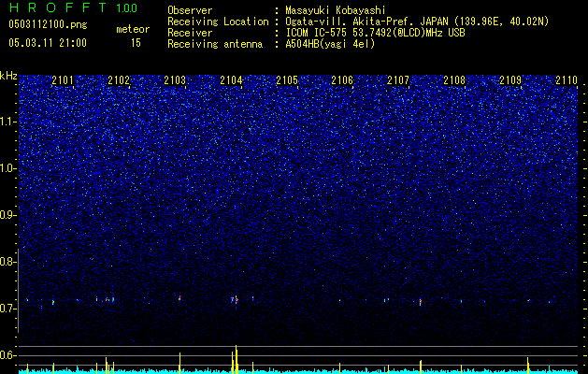The height and width of the screenshot is (374, 588).
Task: Click the Observer field label
Action: coord(190,10)
